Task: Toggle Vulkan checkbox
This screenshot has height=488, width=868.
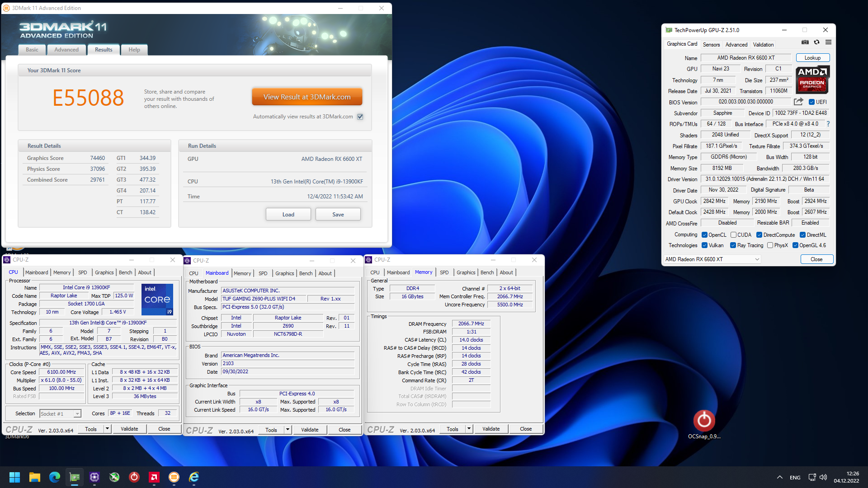Action: point(704,245)
